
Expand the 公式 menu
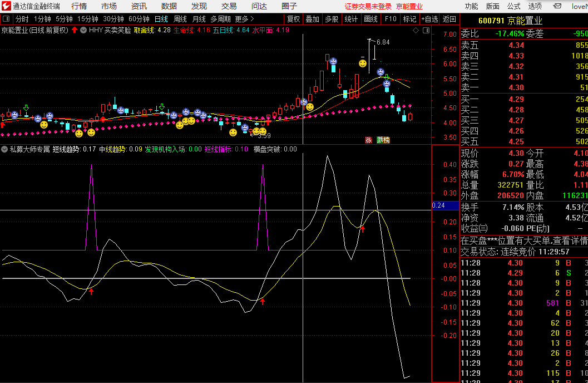point(513,6)
